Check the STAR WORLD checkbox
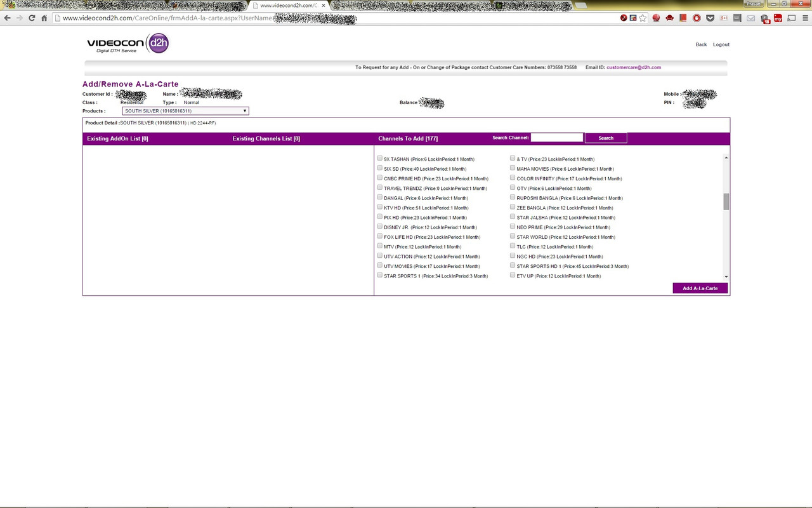Image resolution: width=812 pixels, height=508 pixels. click(x=513, y=236)
